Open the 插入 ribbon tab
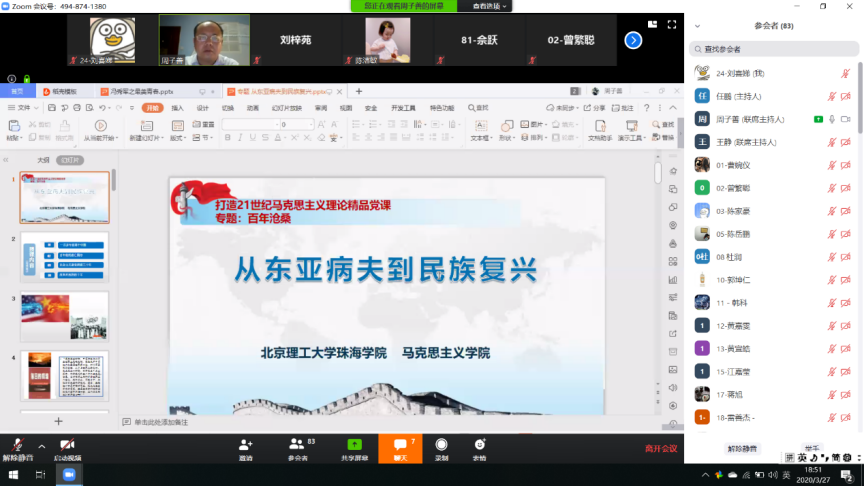The image size is (864, 486). (177, 108)
